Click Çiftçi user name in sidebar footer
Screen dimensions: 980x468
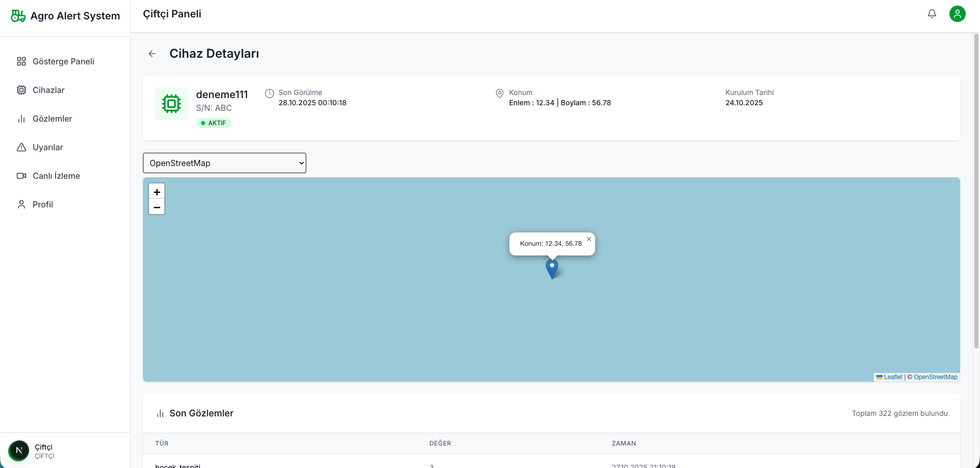tap(43, 447)
